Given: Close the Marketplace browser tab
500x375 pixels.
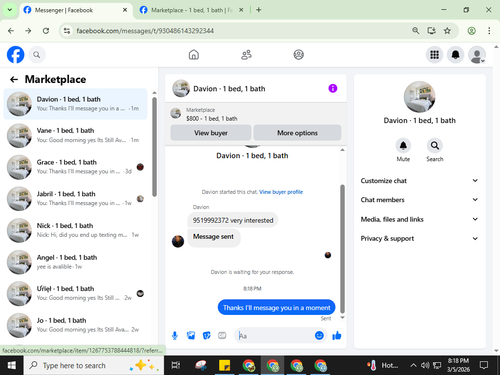Looking at the screenshot, I should click(241, 10).
